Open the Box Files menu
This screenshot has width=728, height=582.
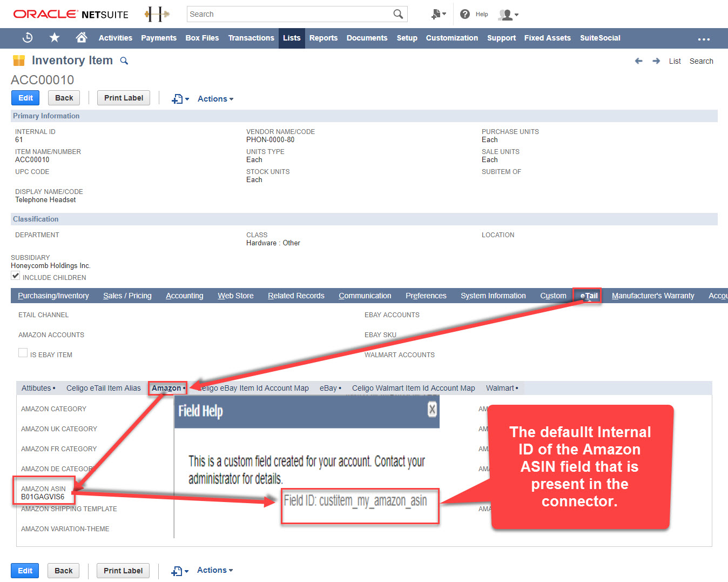click(202, 38)
